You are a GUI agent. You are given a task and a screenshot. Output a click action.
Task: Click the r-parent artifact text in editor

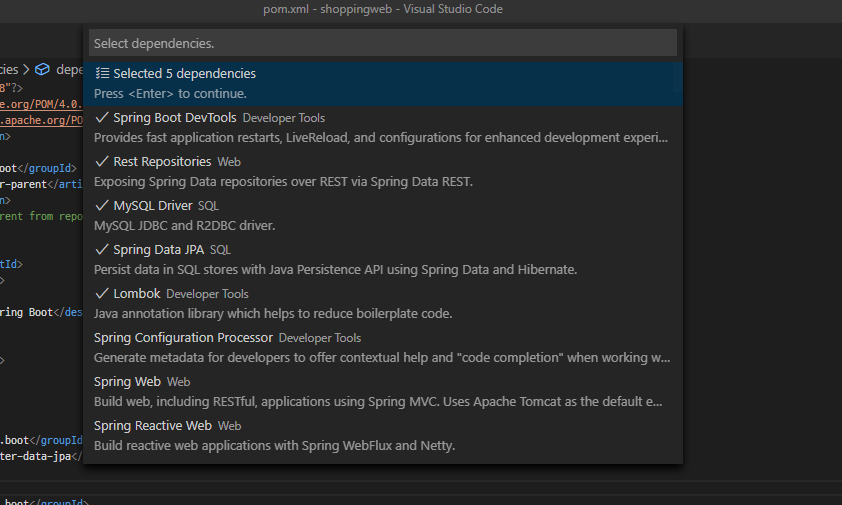[x=24, y=184]
